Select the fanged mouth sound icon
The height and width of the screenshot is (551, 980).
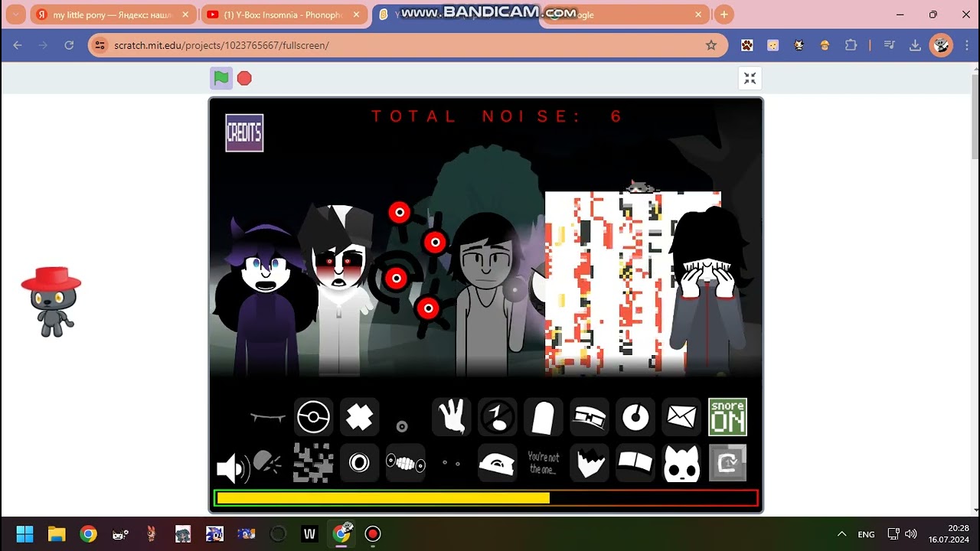pos(268,418)
